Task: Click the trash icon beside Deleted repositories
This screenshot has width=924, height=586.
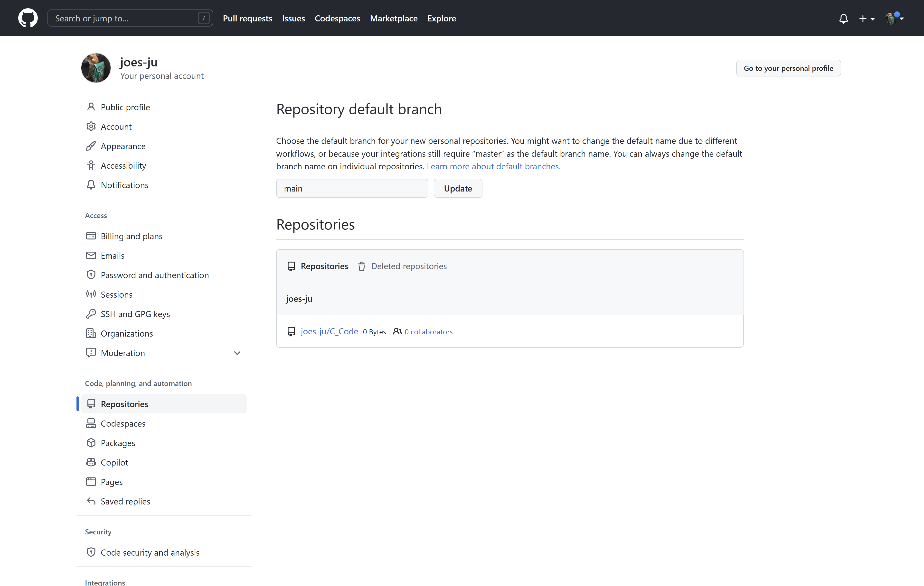Action: [x=361, y=266]
